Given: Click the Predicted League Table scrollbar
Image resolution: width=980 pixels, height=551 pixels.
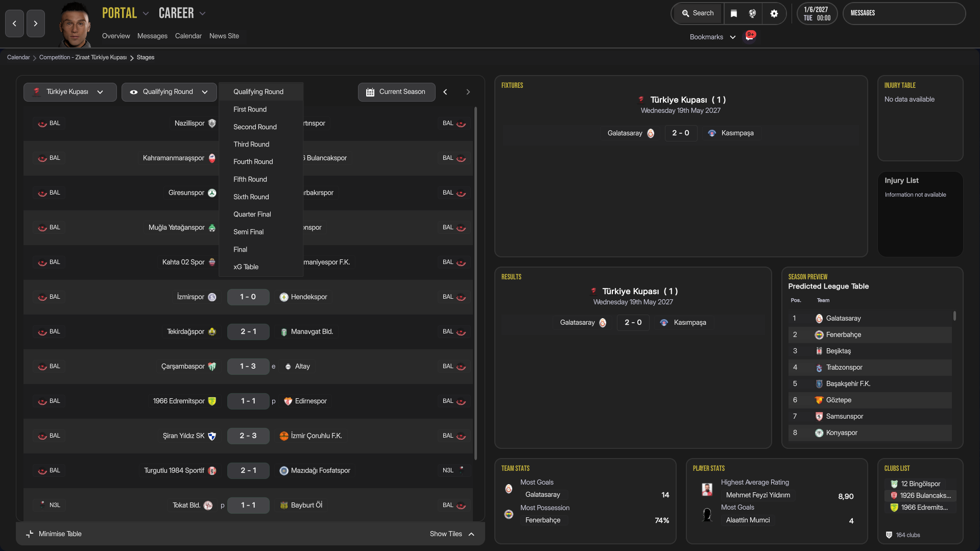Looking at the screenshot, I should [954, 316].
